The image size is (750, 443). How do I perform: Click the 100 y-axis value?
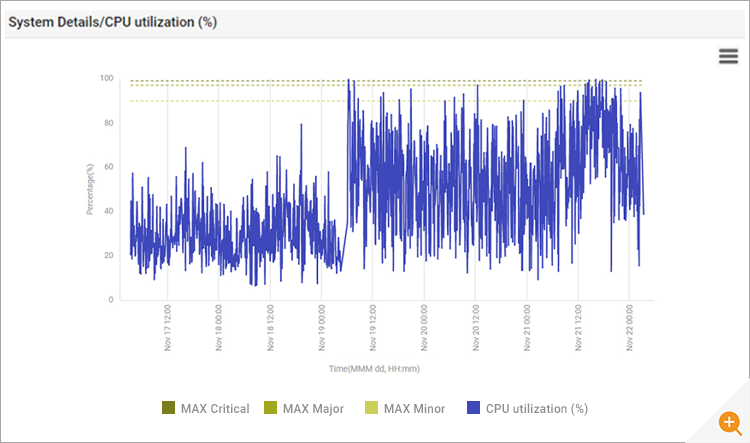click(x=107, y=78)
